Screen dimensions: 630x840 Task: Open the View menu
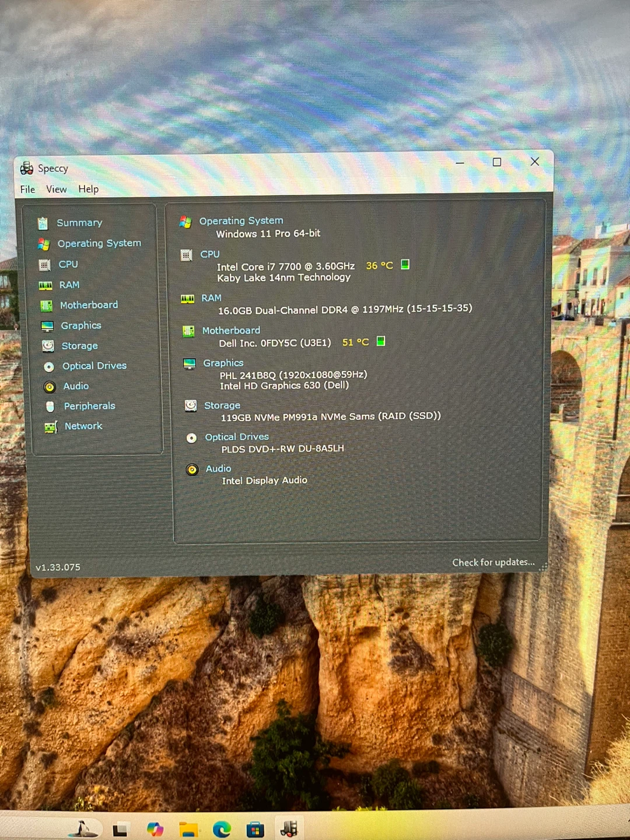point(57,190)
